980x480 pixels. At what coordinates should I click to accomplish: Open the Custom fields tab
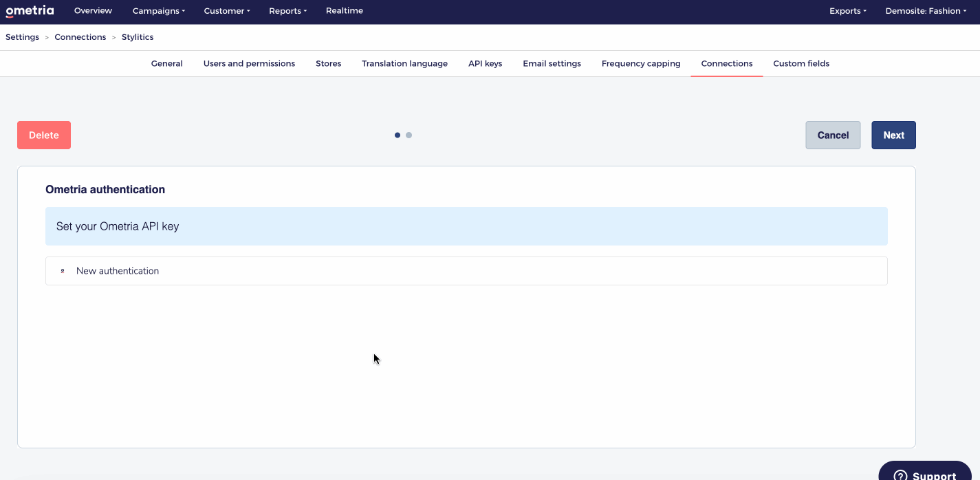pos(801,63)
